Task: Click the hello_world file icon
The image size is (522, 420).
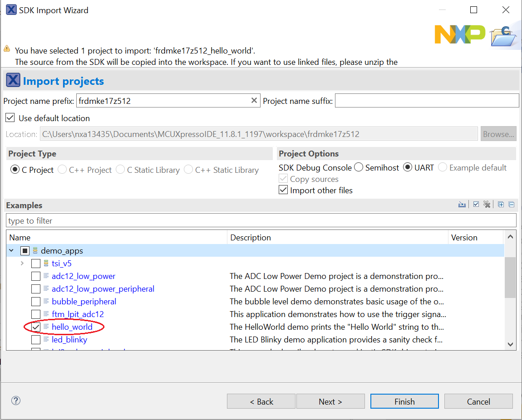Action: click(46, 327)
